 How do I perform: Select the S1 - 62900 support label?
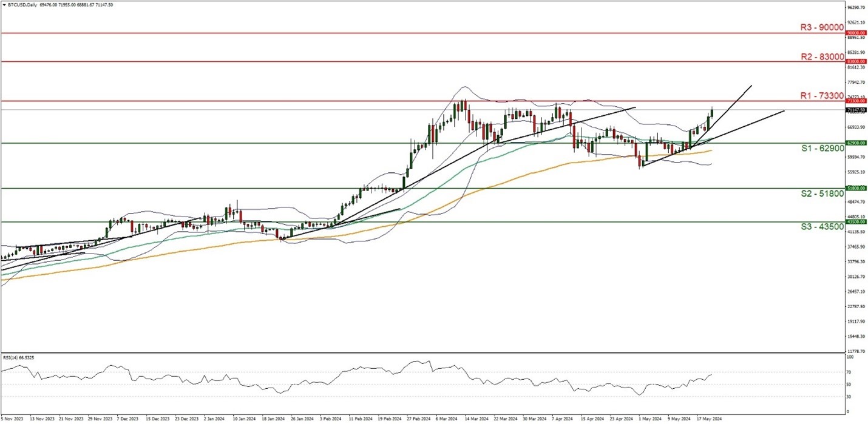(x=822, y=149)
